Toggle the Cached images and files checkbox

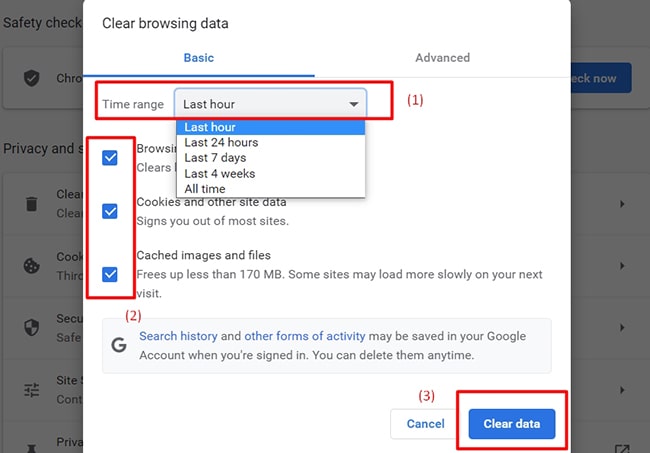tap(110, 274)
